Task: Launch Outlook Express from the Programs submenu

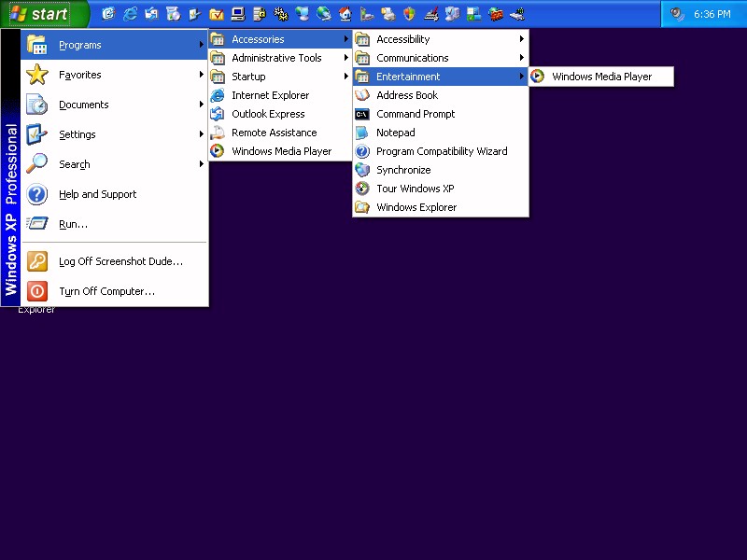Action: click(x=268, y=114)
